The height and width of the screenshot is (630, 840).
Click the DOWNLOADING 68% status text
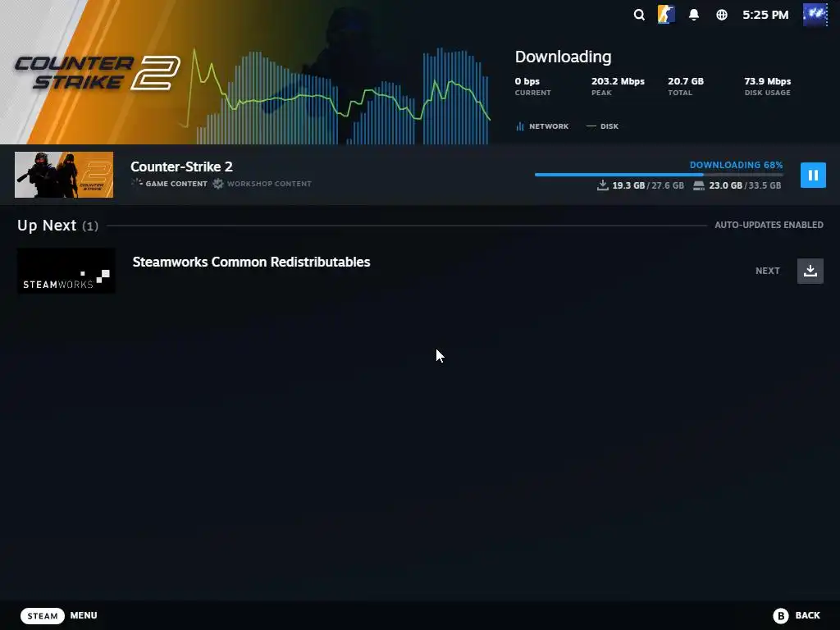[736, 165]
